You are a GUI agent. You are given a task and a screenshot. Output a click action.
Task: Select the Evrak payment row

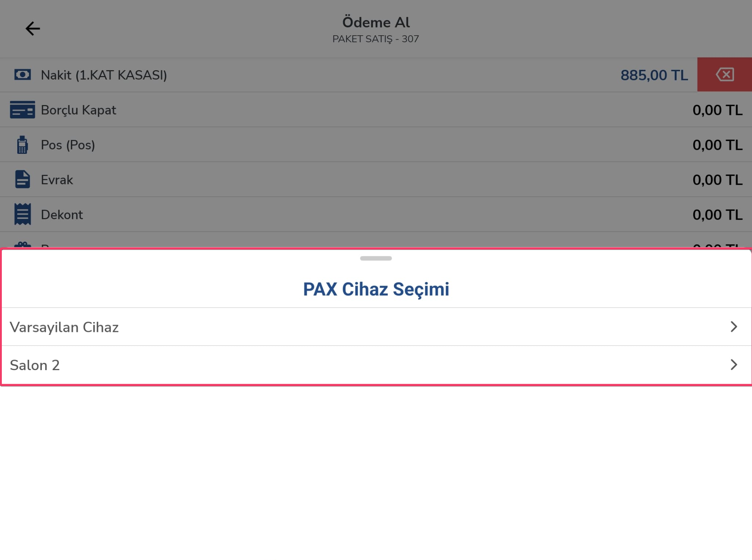(x=376, y=180)
